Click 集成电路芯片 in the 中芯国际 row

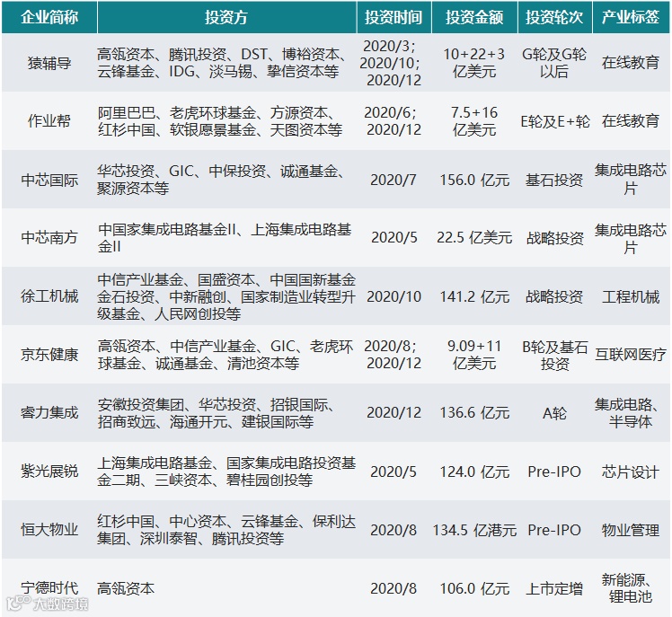pos(631,179)
